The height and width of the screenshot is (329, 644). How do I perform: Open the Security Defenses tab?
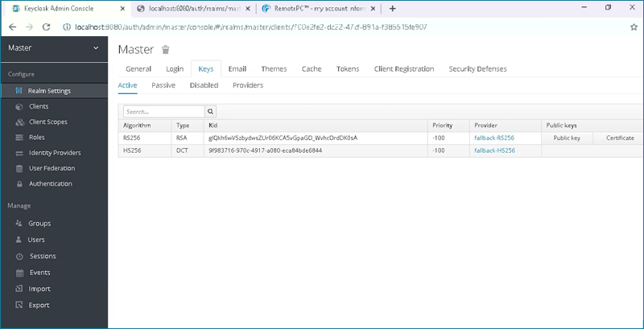pyautogui.click(x=477, y=69)
